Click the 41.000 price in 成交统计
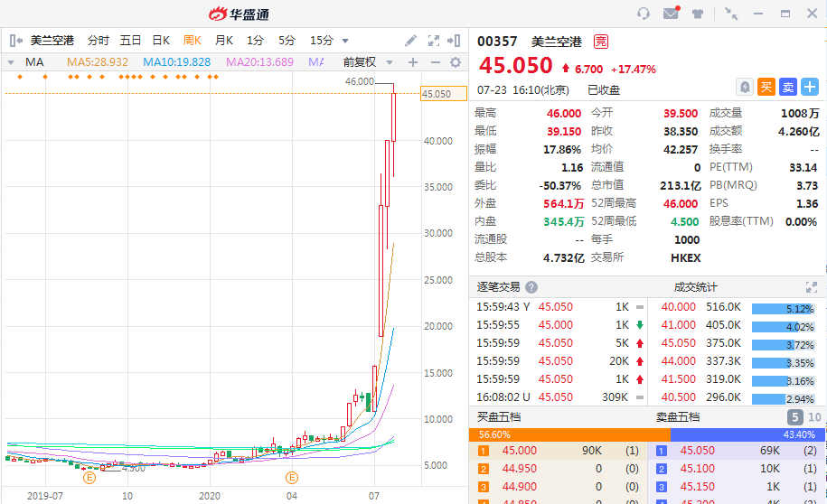 click(x=678, y=325)
